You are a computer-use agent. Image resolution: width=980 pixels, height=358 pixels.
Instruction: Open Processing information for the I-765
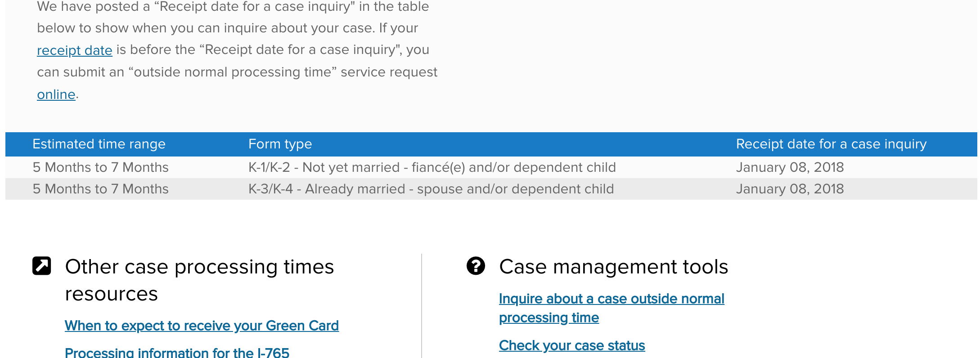pyautogui.click(x=177, y=353)
